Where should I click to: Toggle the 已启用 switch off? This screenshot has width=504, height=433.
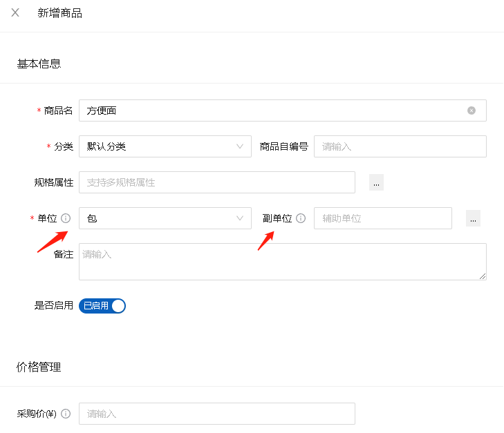click(x=102, y=305)
